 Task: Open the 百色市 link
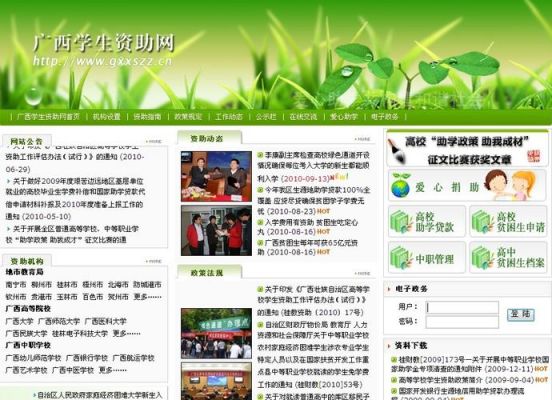(93, 297)
